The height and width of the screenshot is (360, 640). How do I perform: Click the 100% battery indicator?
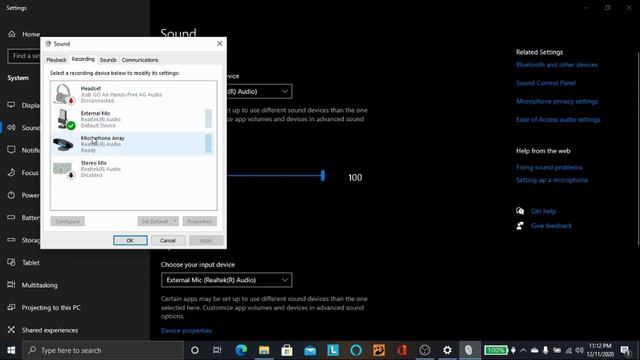pyautogui.click(x=496, y=350)
